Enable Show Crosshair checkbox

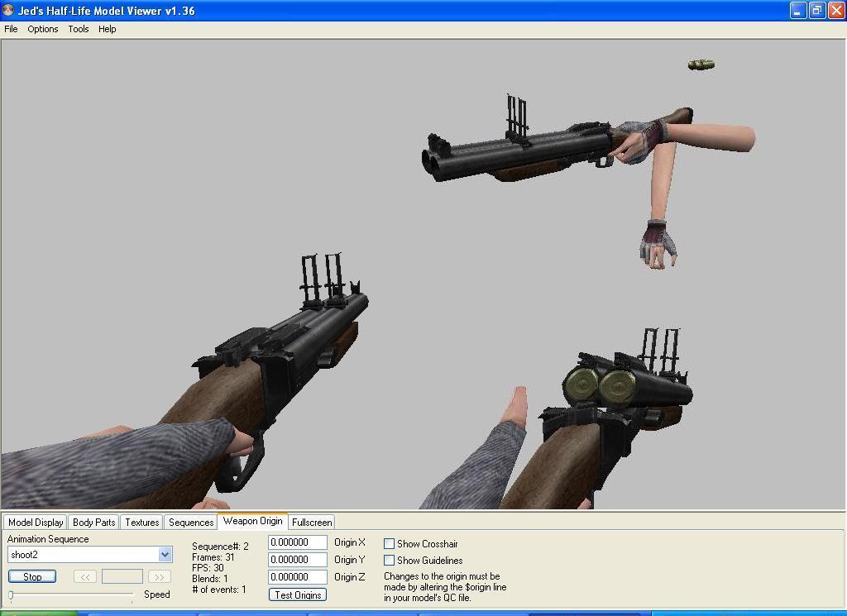389,544
